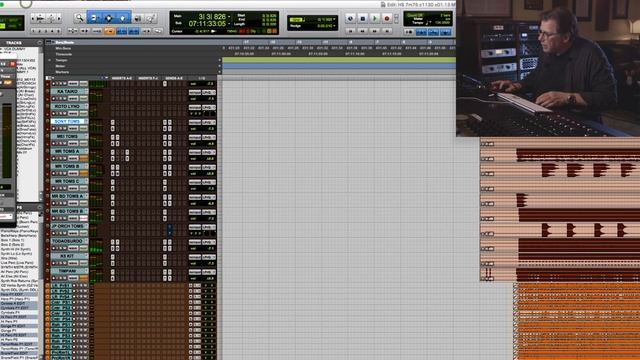Open the Main counter format dropdown arrow
Screen dimensions: 640x360
click(229, 17)
